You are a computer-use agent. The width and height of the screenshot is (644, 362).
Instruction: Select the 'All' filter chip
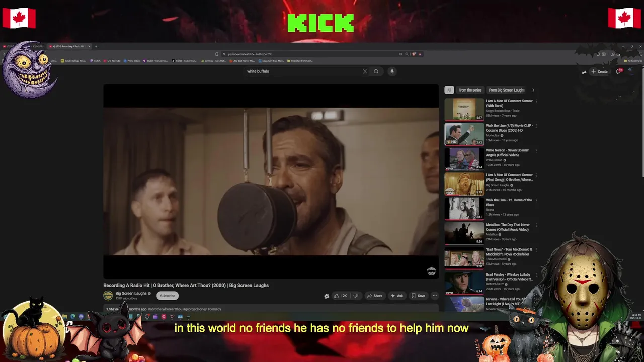point(449,90)
